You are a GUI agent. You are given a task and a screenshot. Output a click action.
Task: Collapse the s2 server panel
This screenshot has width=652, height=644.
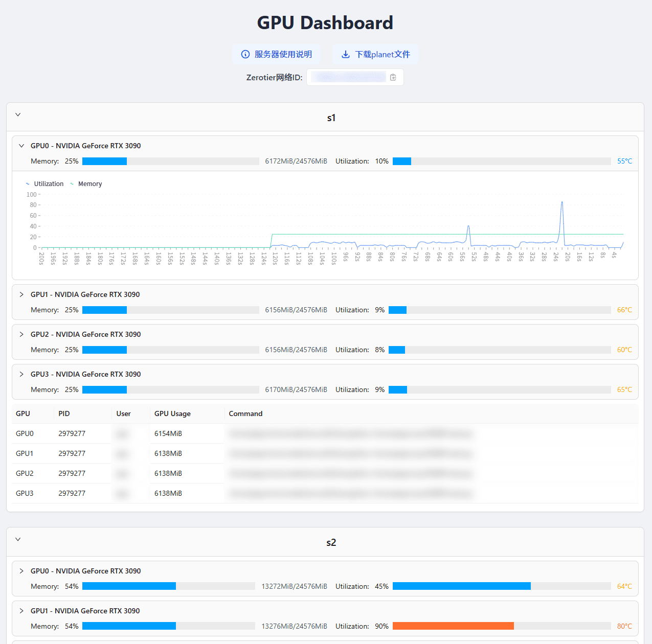tap(18, 539)
